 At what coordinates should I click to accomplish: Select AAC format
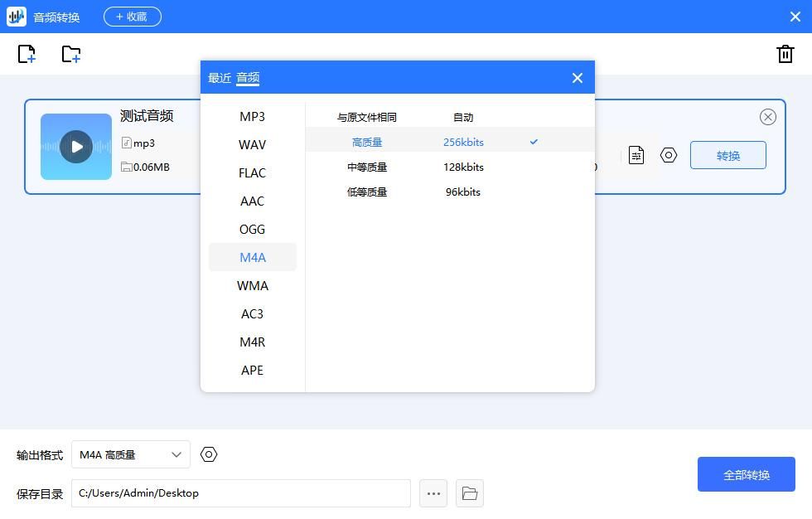pyautogui.click(x=252, y=201)
